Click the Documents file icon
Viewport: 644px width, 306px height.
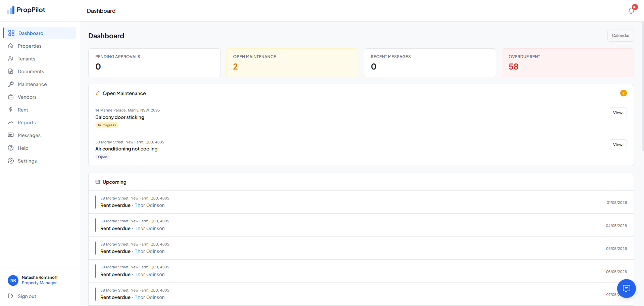coord(11,71)
